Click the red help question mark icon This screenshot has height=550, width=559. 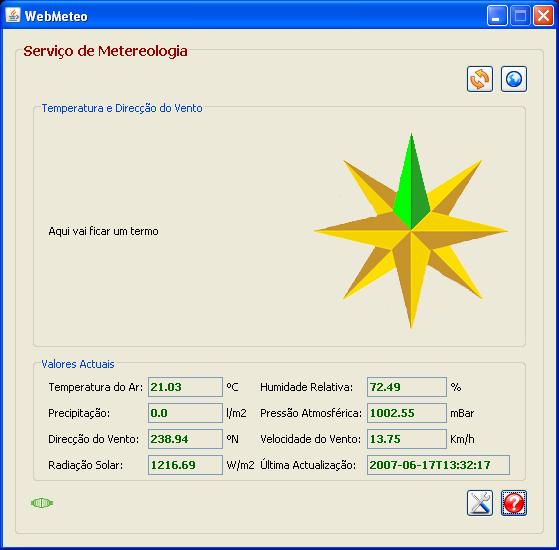514,503
